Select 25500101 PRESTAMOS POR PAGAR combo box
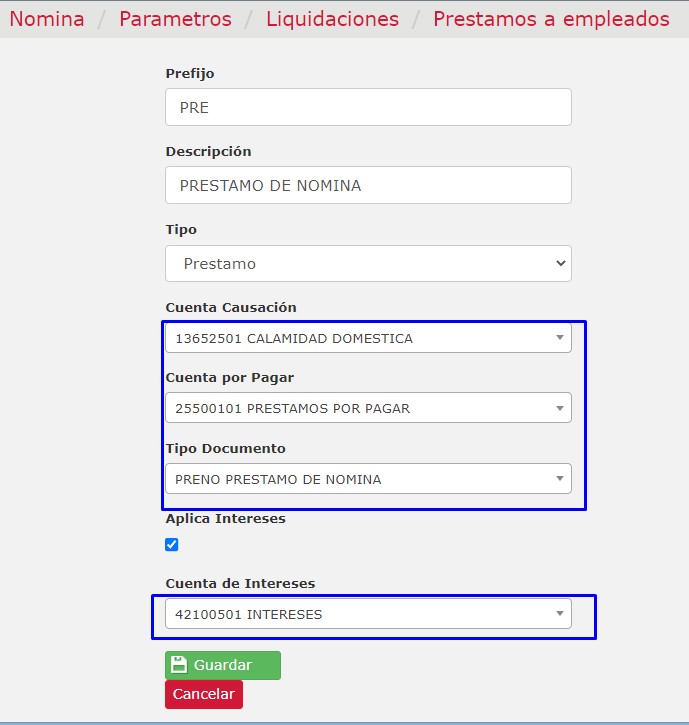This screenshot has width=689, height=725. click(369, 408)
